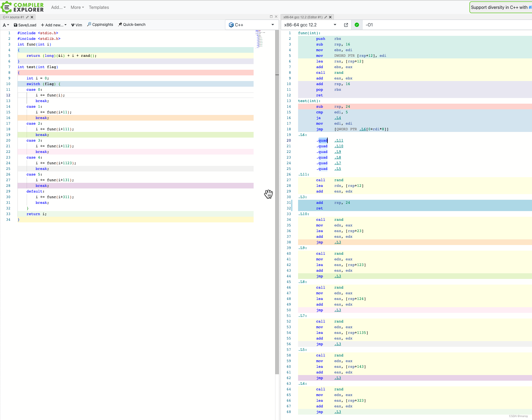This screenshot has height=420, width=532.
Task: Expand the C++ language selector
Action: tap(251, 25)
